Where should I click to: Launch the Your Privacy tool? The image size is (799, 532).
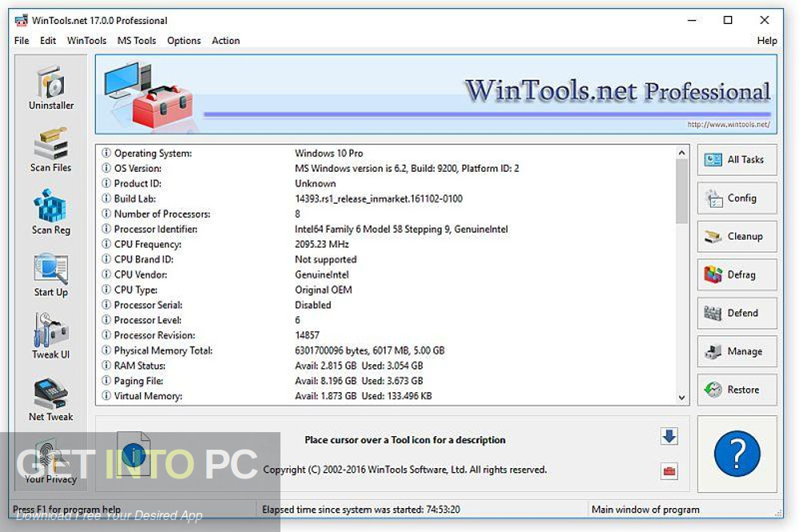[50, 457]
